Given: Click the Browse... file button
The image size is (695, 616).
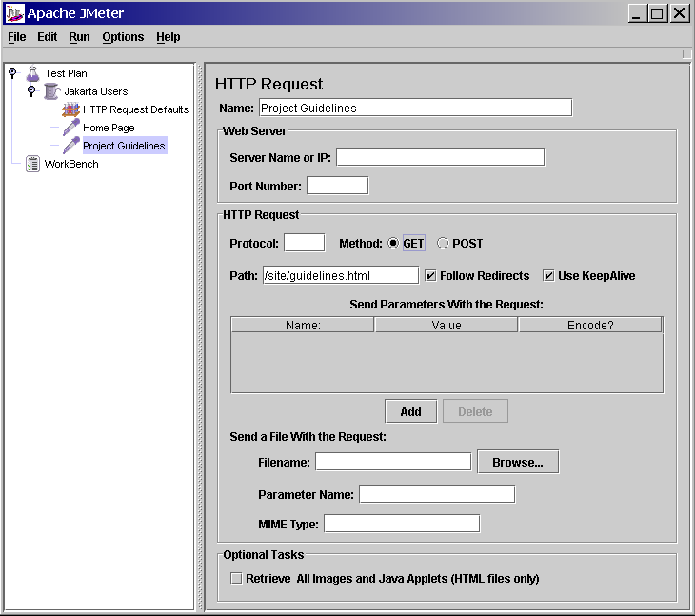Looking at the screenshot, I should click(518, 462).
